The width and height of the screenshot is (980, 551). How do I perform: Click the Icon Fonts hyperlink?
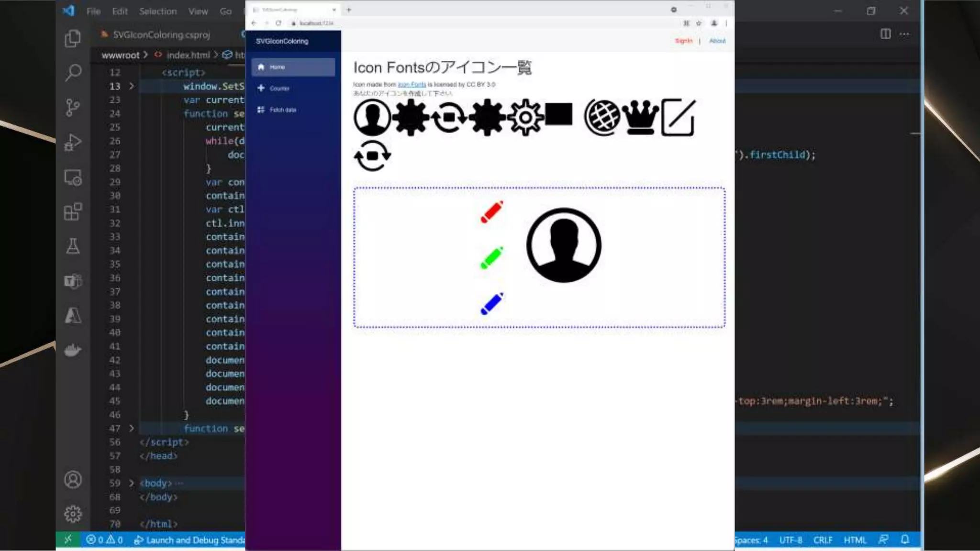[x=412, y=85]
